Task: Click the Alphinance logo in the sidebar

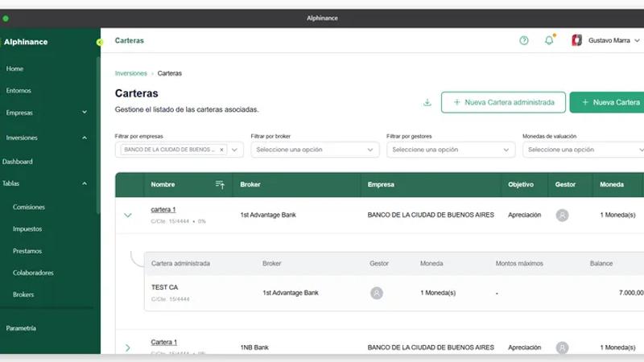Action: click(26, 42)
